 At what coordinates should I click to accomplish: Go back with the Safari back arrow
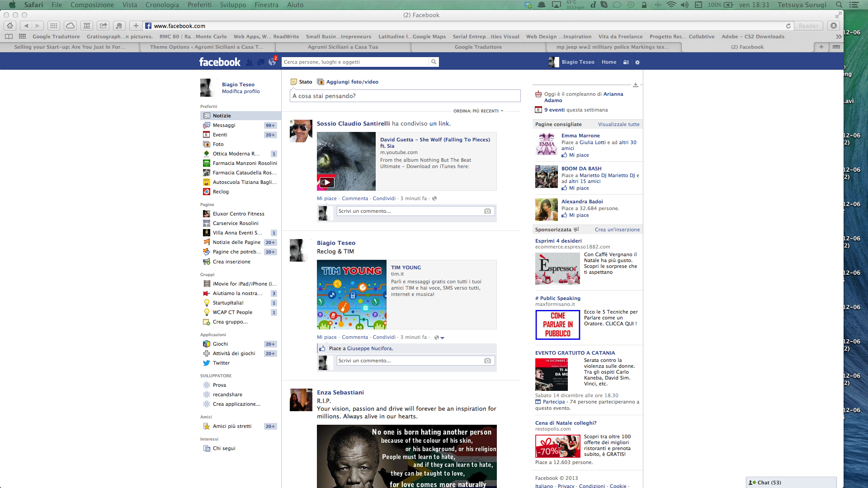[26, 26]
